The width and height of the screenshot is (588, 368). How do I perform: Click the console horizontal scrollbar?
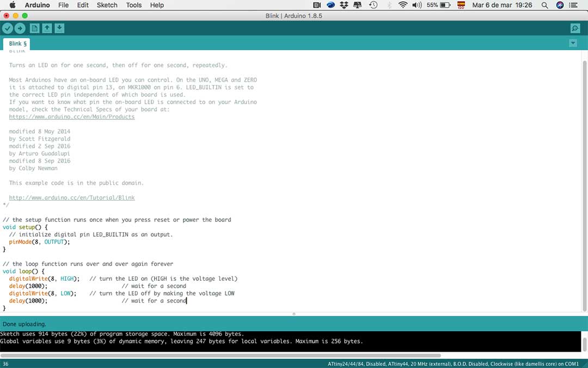pyautogui.click(x=220, y=355)
